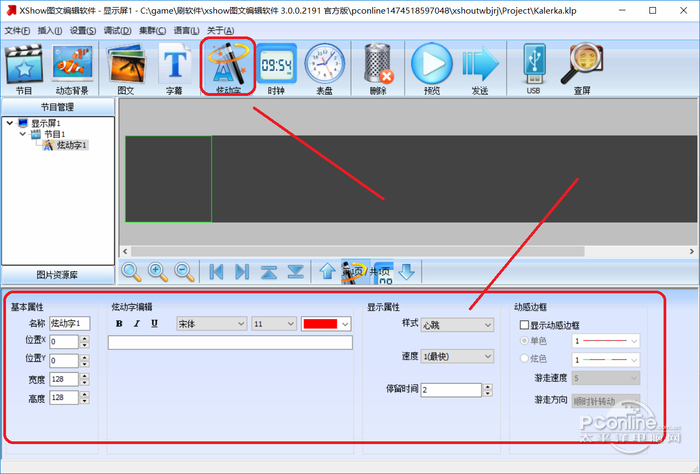Click the 炫动字 text content input
The height and width of the screenshot is (474, 700).
(230, 342)
